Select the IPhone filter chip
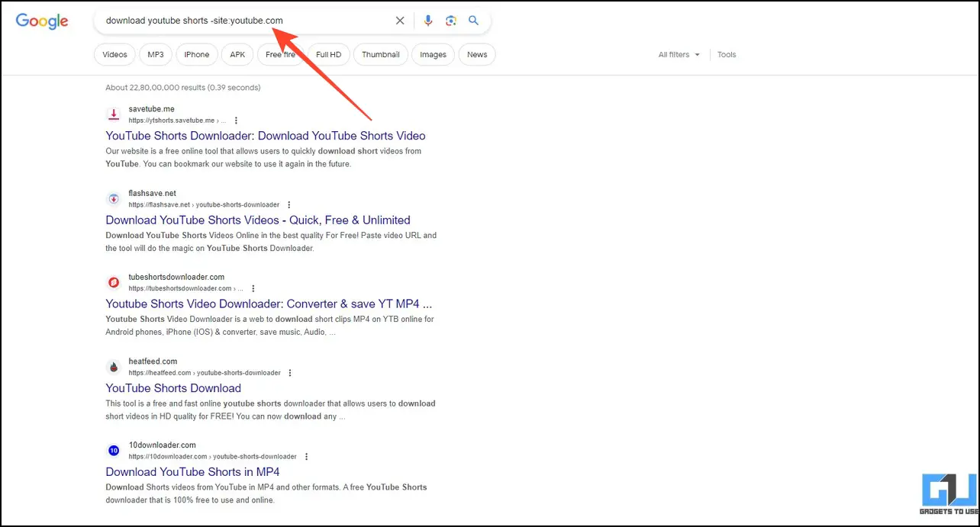 click(196, 54)
